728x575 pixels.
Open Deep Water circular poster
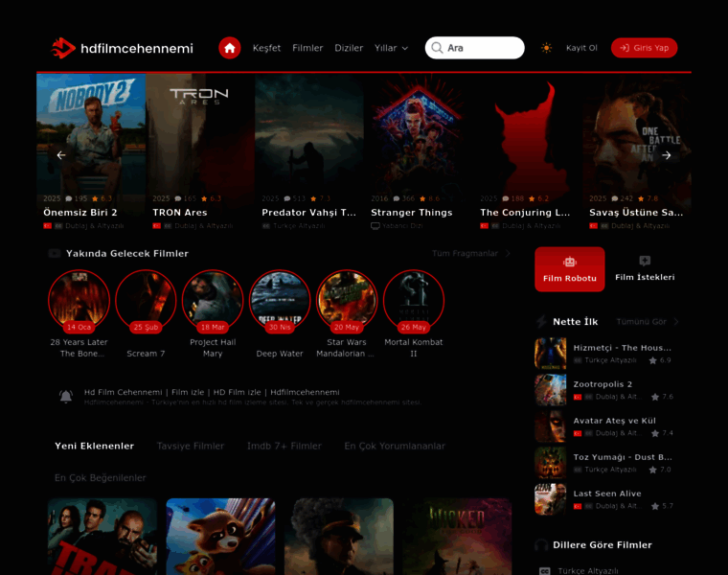tap(280, 301)
